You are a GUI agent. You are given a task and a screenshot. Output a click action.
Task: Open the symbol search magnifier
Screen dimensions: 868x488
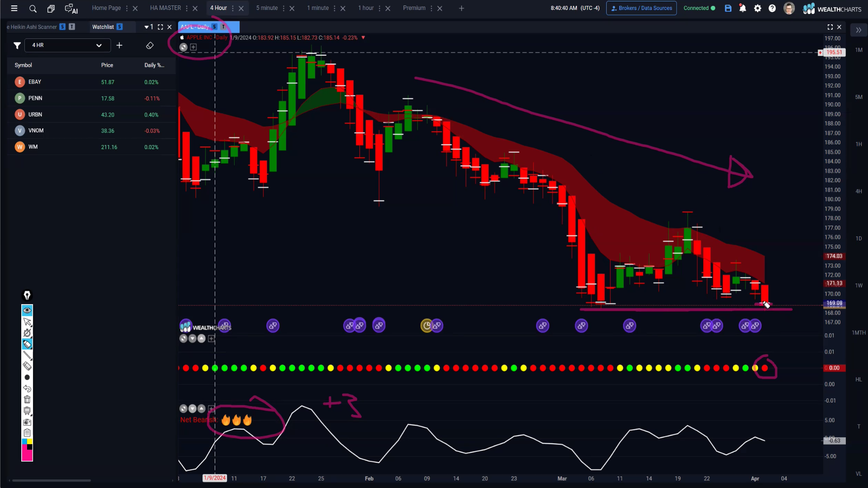(x=33, y=9)
